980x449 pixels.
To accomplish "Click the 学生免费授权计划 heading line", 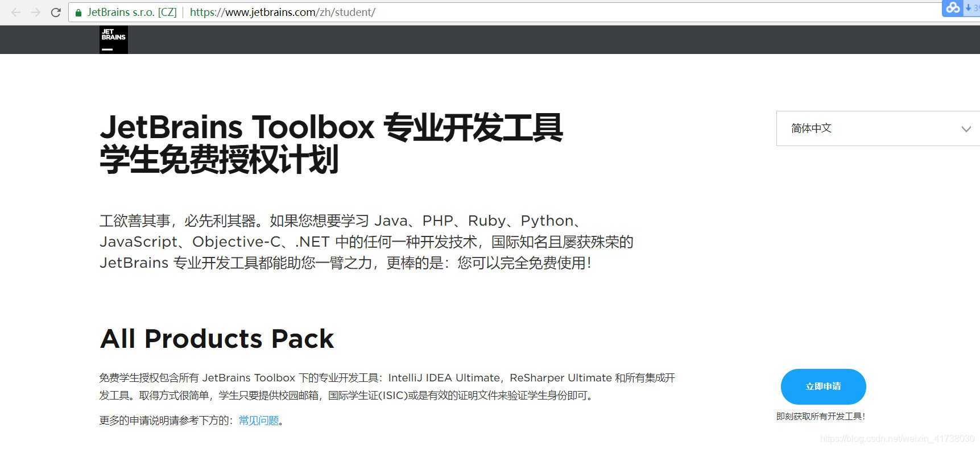I will [219, 160].
